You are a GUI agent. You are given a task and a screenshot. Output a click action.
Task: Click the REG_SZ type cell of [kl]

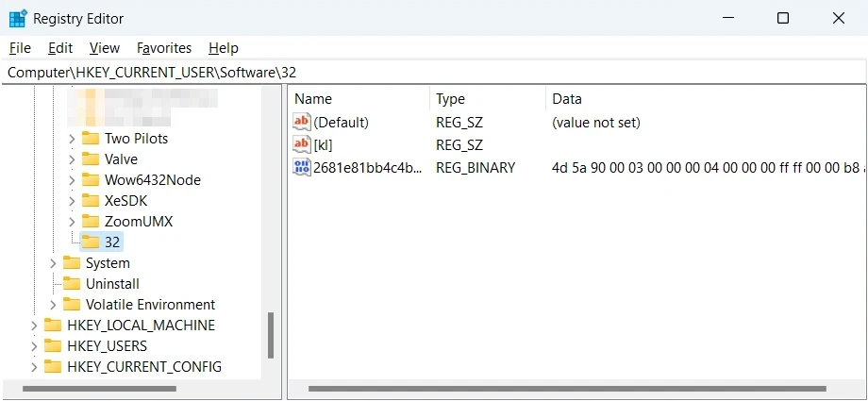coord(459,145)
